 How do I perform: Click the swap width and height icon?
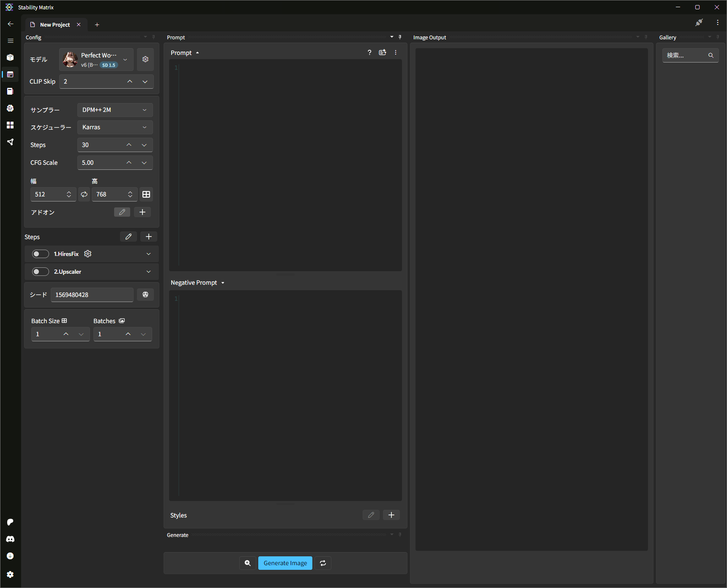(x=84, y=194)
